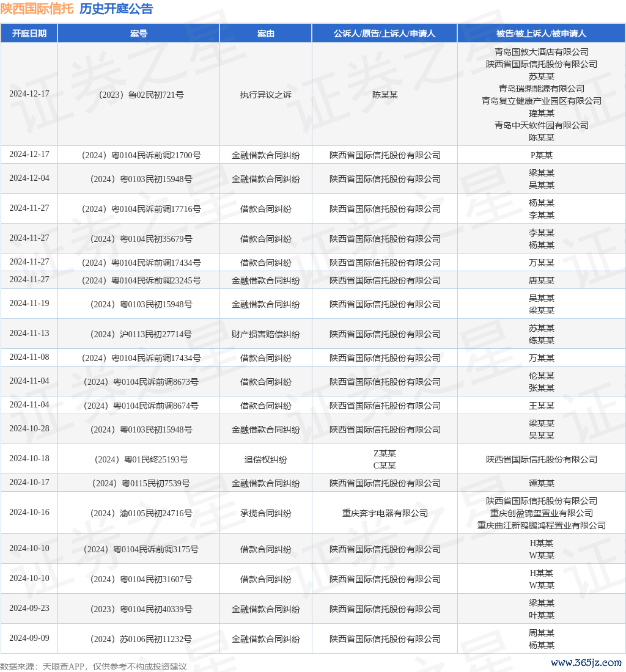Select 青岛中天软件园有限公司 in the defendant list
The width and height of the screenshot is (626, 672).
(542, 125)
